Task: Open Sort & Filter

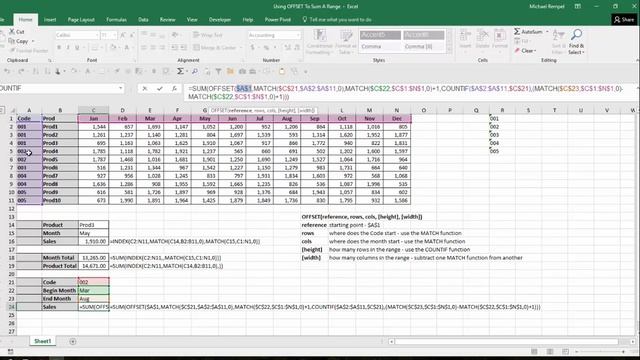Action: click(558, 42)
